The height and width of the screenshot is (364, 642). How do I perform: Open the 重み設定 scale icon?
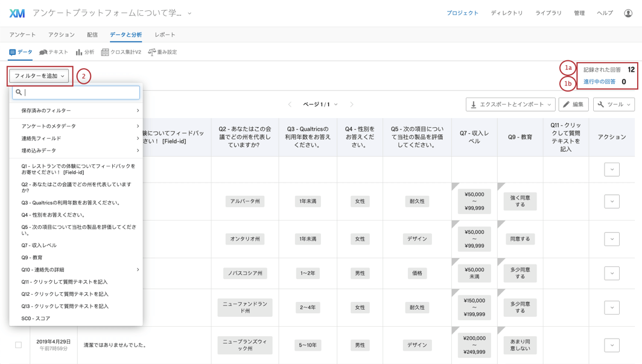tap(151, 52)
